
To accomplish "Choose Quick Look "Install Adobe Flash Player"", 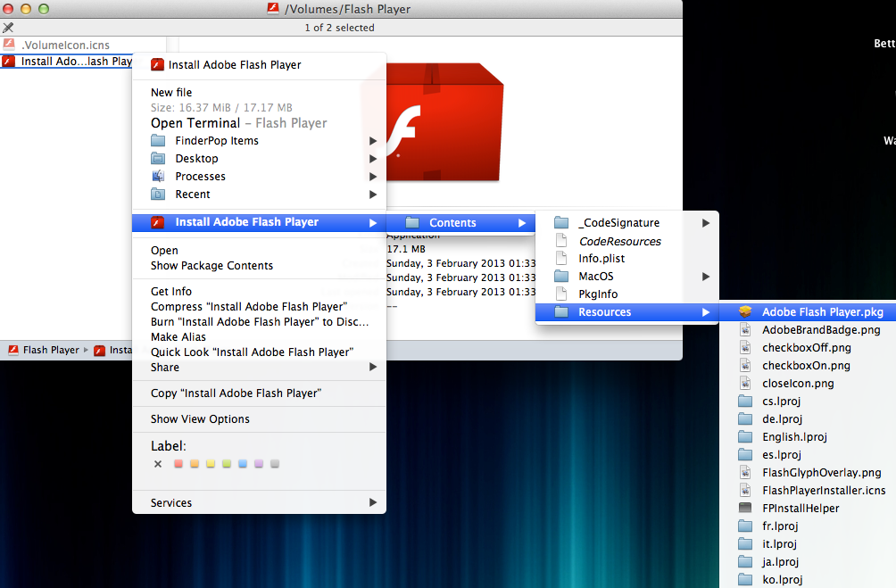I will click(x=252, y=352).
